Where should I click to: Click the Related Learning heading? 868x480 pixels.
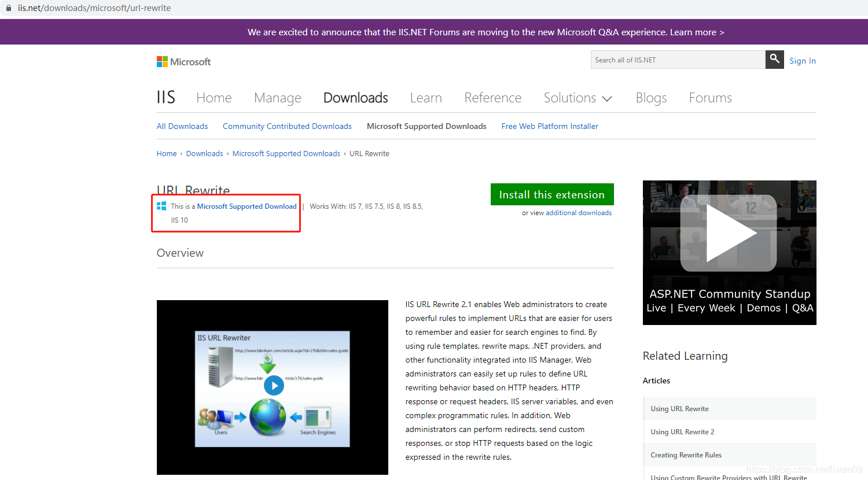pyautogui.click(x=685, y=356)
